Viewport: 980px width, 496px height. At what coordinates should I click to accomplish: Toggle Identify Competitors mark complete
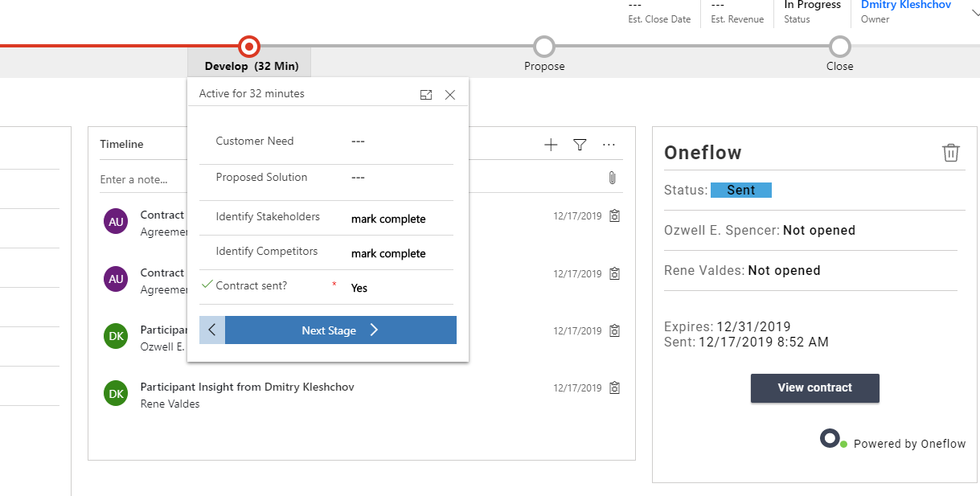(388, 253)
